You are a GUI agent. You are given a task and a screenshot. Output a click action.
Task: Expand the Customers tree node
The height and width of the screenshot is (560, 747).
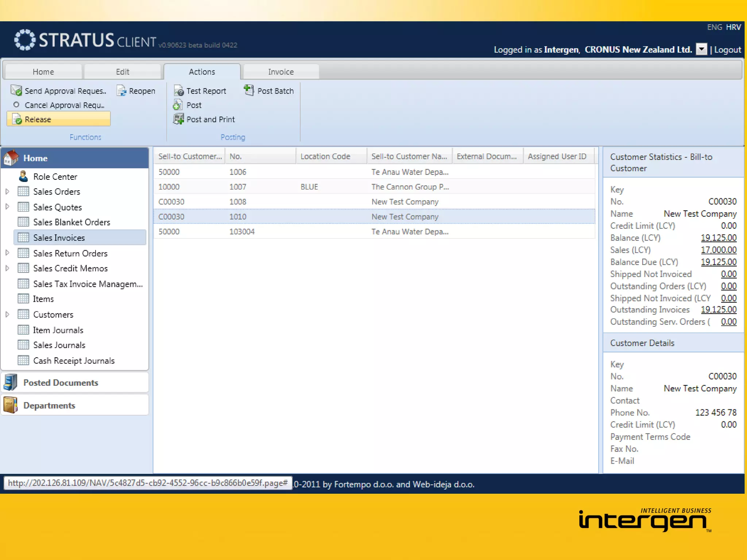coord(7,314)
